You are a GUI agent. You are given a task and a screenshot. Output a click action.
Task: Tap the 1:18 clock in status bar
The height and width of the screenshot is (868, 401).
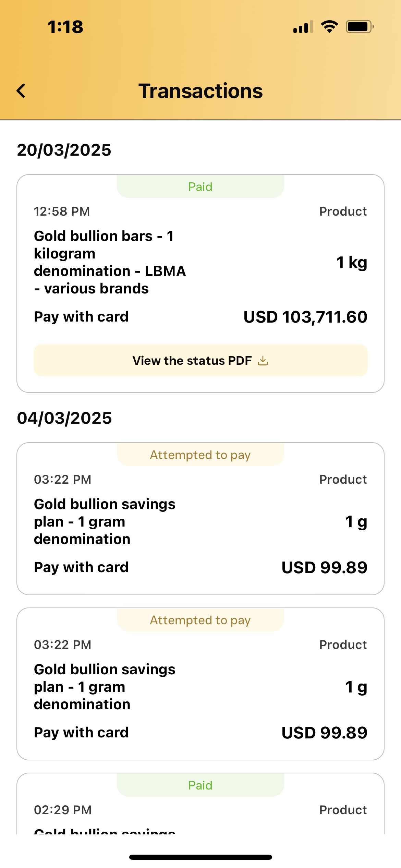pos(65,27)
